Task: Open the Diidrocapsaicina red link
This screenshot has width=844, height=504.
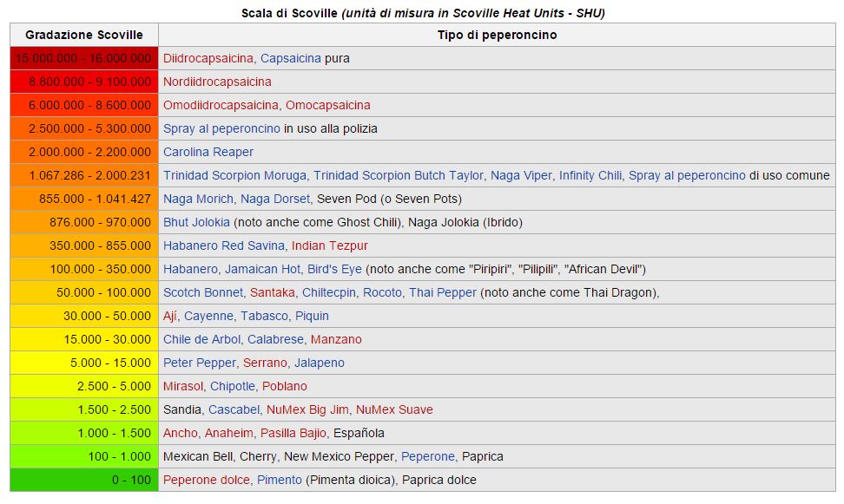Action: tap(208, 58)
